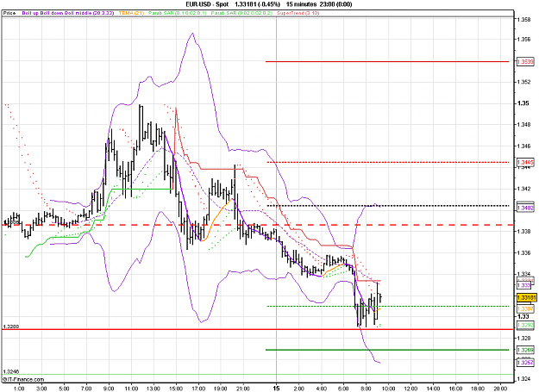Screen dimensions: 539x392
Task: Select the Parab SAR (0.02 0.02 0.2) legend
Action: pyautogui.click(x=241, y=13)
